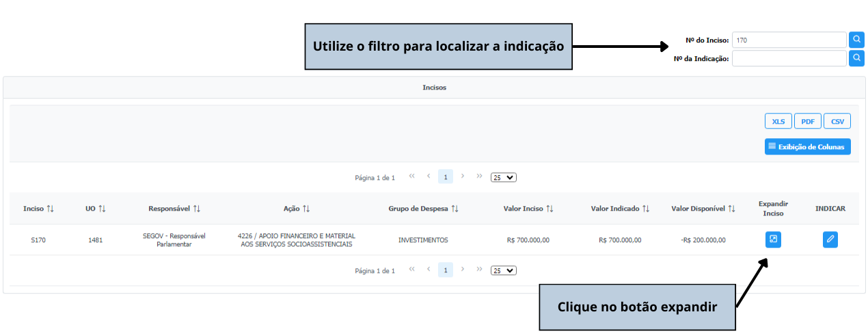
Task: Open the Exibição de Colunas menu
Action: (807, 146)
